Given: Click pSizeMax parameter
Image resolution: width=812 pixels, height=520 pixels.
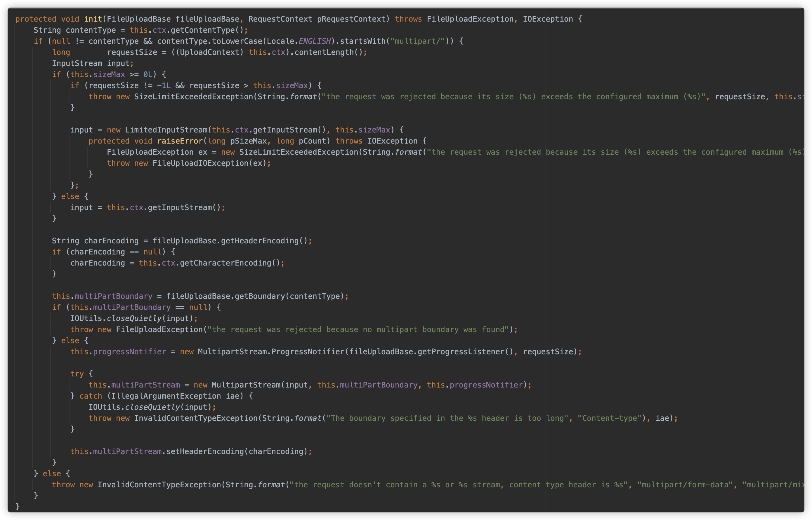Looking at the screenshot, I should (x=248, y=141).
